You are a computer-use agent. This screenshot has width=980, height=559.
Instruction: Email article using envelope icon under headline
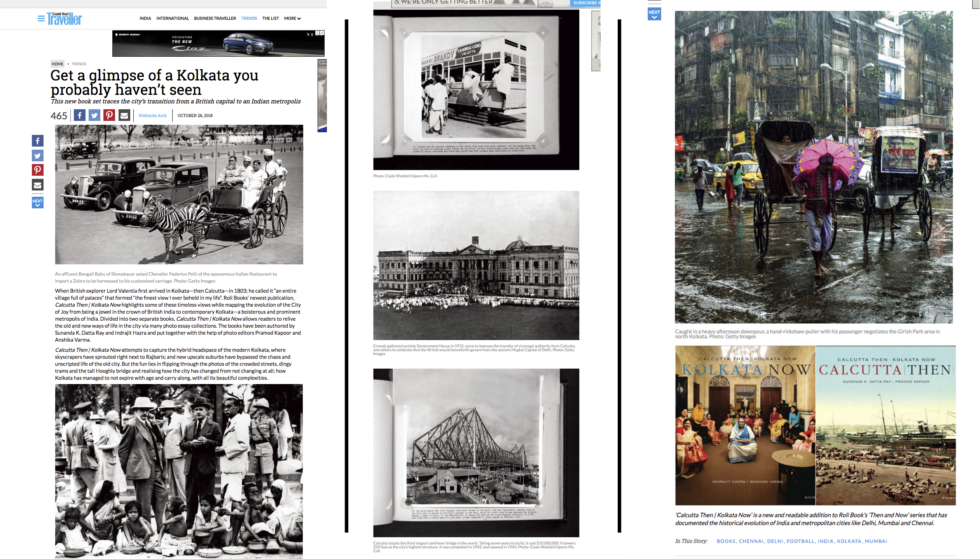[124, 115]
